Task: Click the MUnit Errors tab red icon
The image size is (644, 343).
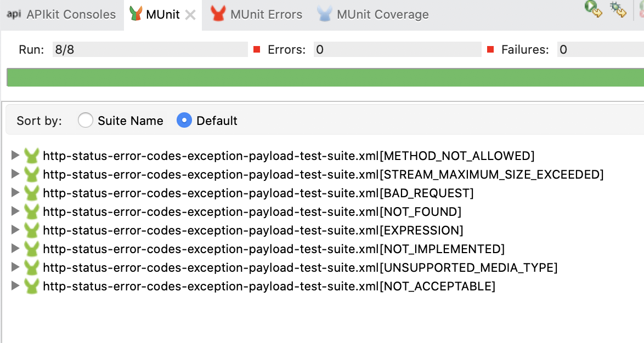Action: tap(218, 14)
